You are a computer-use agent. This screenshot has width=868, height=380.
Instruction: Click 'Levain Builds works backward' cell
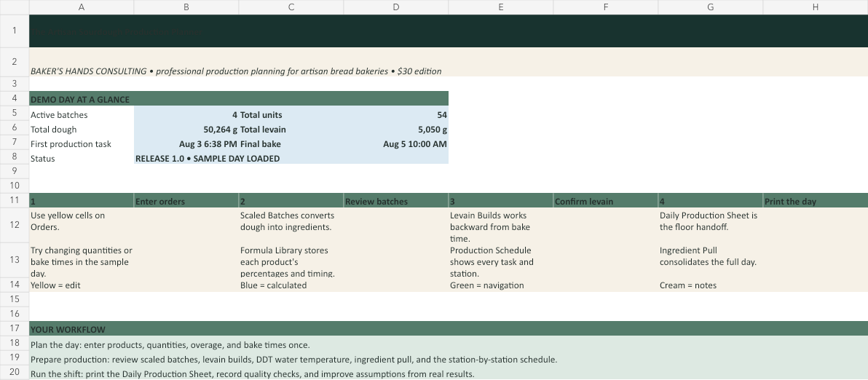[x=501, y=225]
